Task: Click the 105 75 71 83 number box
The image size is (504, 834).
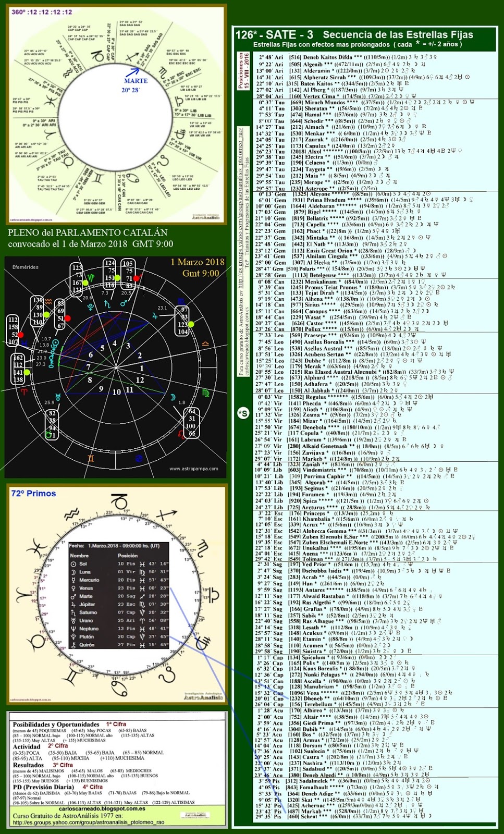Action: pos(127,275)
